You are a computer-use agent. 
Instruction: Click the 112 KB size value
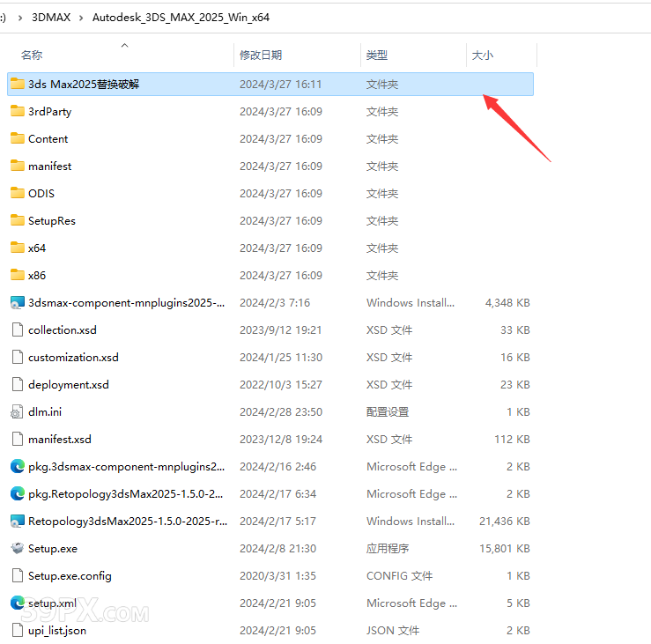click(512, 440)
